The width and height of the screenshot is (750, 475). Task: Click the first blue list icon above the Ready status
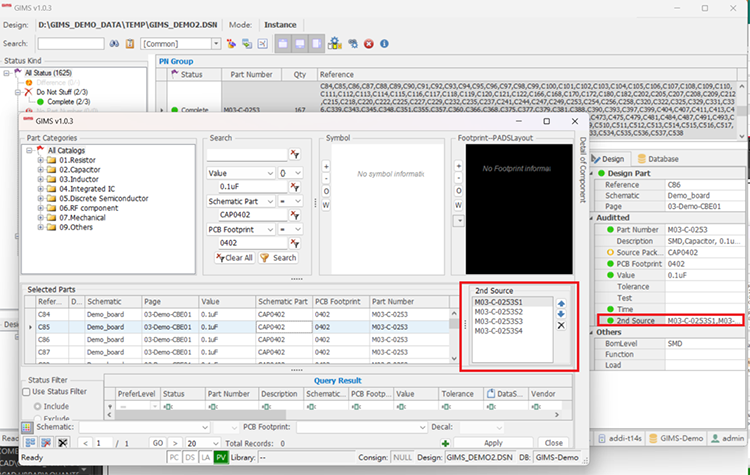tap(30, 443)
